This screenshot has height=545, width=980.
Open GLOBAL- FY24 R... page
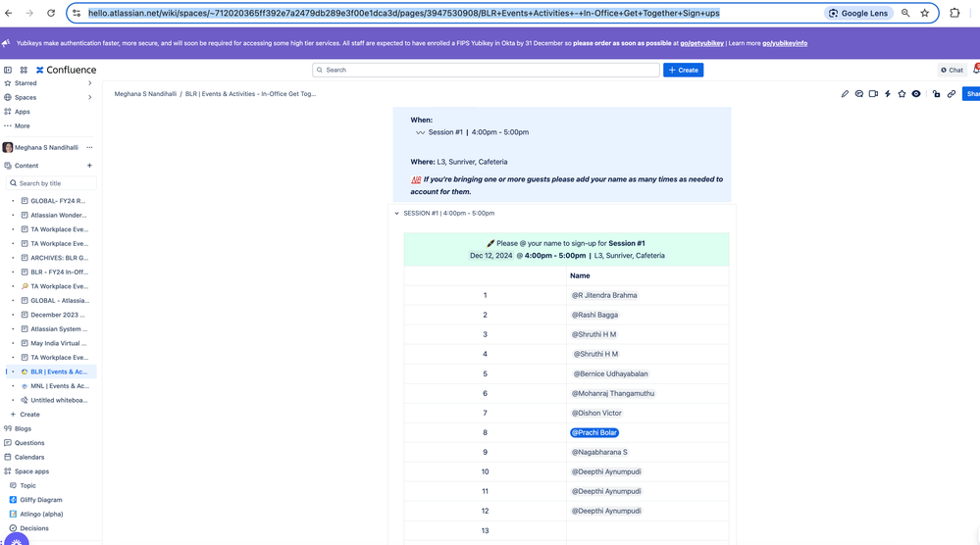tap(58, 201)
